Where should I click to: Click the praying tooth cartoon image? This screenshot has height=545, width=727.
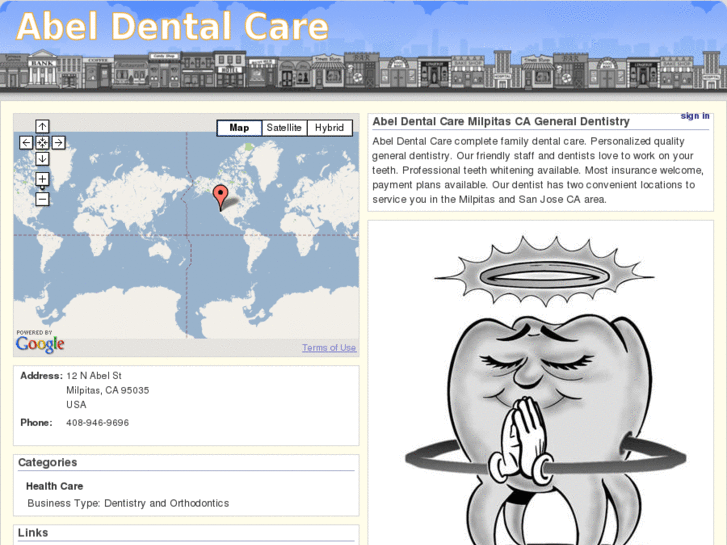pos(545,390)
